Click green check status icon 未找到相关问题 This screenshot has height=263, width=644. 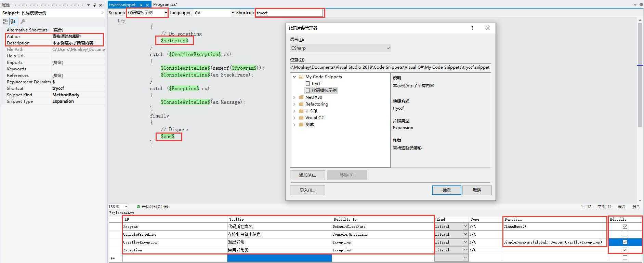[138, 207]
